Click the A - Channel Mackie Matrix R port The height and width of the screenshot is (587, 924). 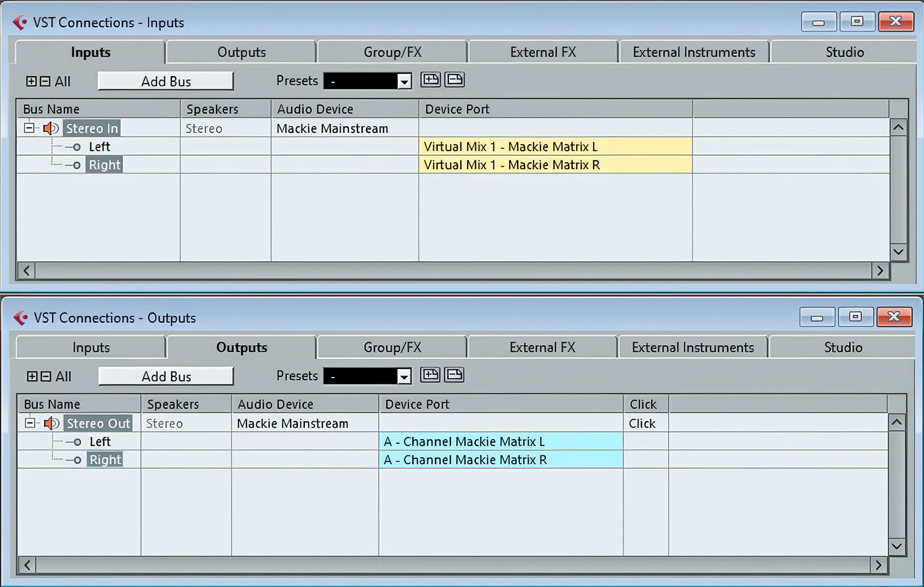pyautogui.click(x=501, y=460)
